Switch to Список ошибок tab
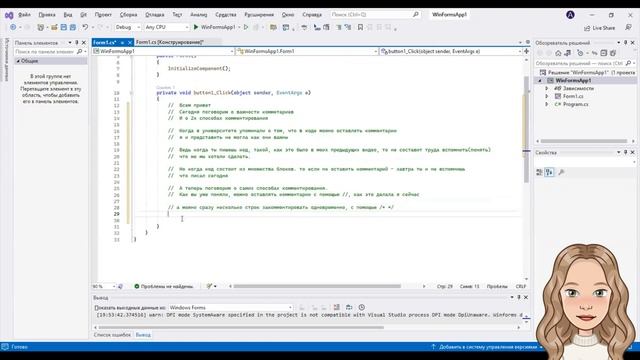 [x=112, y=335]
